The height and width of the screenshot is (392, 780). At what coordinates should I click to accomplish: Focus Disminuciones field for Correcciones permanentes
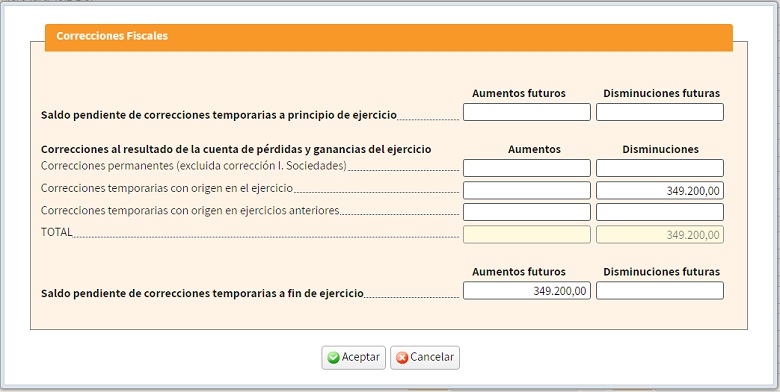tap(660, 168)
